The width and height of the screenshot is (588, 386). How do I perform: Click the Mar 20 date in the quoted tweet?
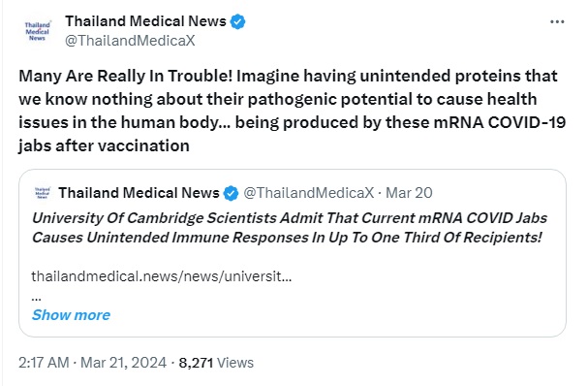tap(409, 193)
